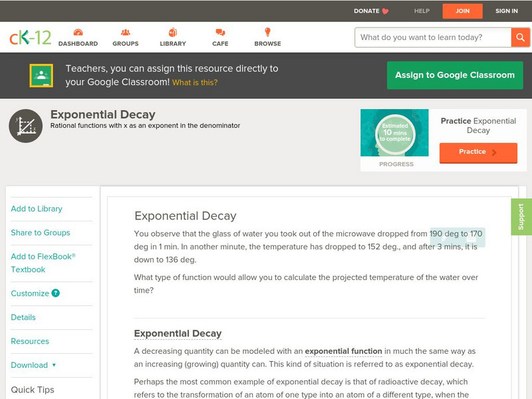Click the Exponential Decay graph concept icon
Viewport: 532px width, 399px height.
[26, 126]
